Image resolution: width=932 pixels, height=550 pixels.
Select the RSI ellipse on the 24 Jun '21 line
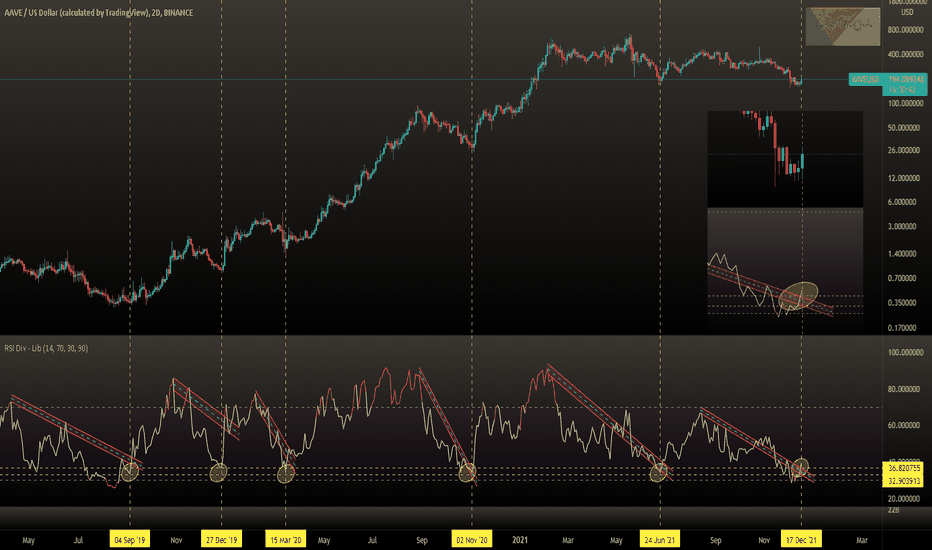[658, 473]
